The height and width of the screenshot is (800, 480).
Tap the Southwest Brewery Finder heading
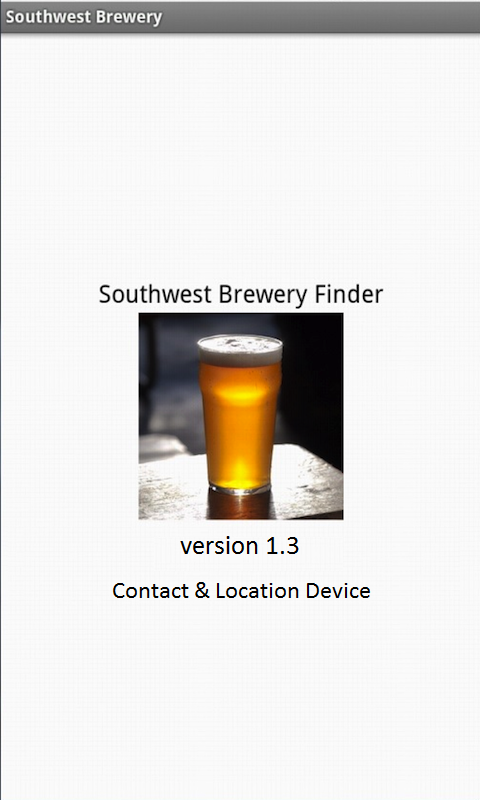point(241,294)
